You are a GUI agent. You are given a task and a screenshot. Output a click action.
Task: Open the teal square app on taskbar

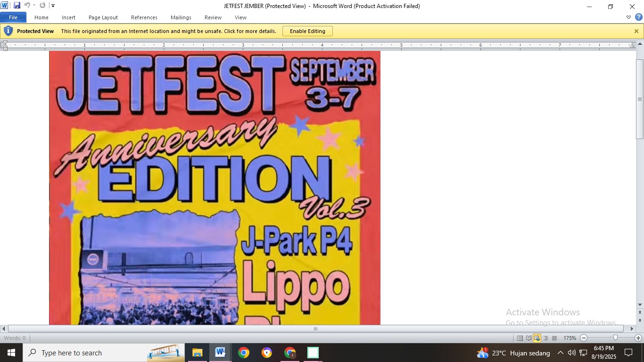coord(313,353)
